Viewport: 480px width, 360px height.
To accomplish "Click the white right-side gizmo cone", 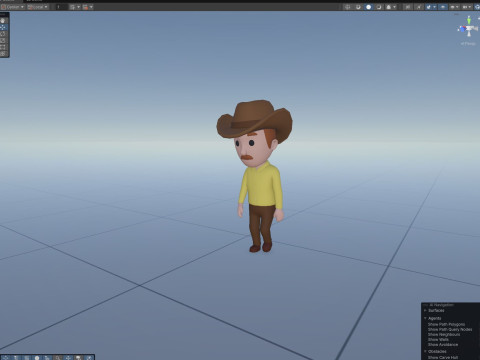I will [475, 28].
